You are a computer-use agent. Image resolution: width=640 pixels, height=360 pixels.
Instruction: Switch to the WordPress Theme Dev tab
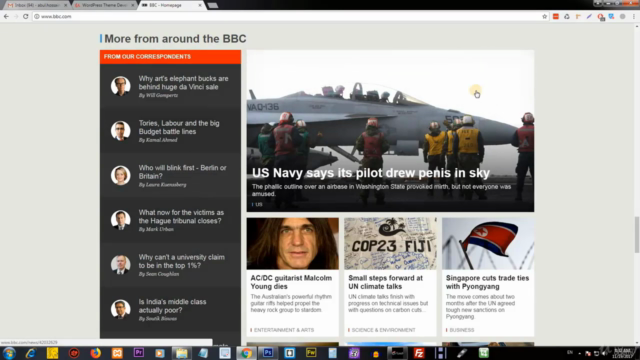(x=104, y=5)
